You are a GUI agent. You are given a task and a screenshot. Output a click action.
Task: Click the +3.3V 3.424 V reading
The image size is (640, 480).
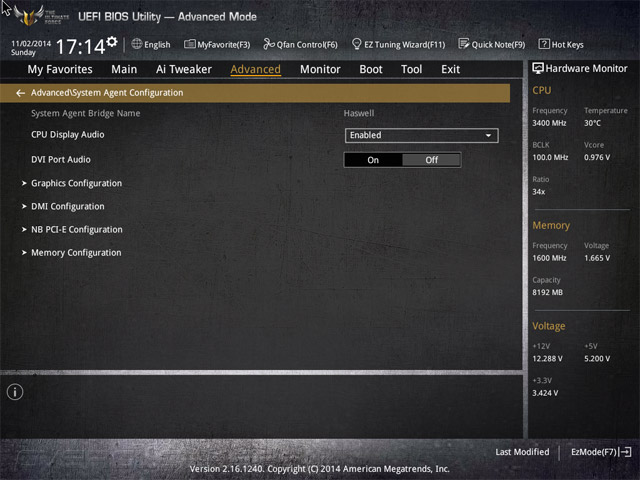click(x=545, y=393)
